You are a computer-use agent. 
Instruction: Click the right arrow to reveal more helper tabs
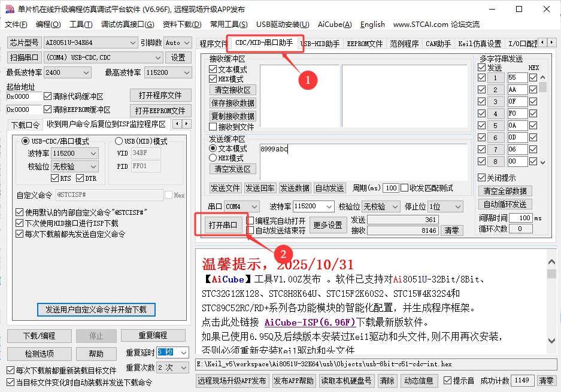(552, 42)
